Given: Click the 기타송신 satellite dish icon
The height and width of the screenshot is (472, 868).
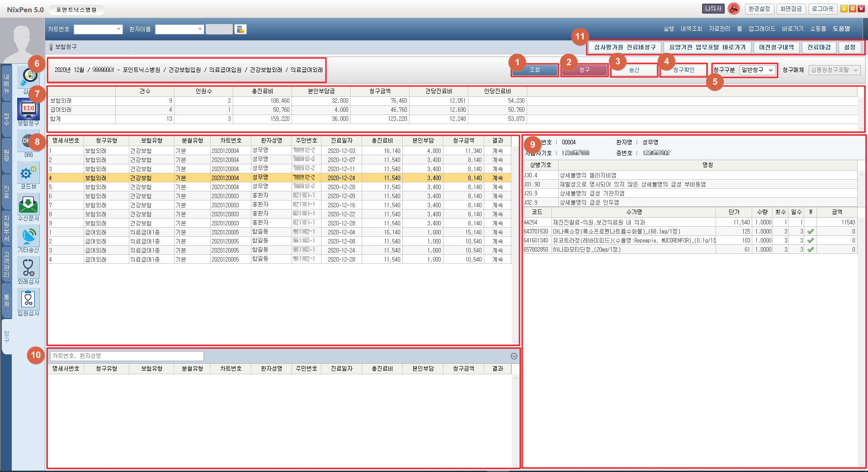Looking at the screenshot, I should point(28,236).
